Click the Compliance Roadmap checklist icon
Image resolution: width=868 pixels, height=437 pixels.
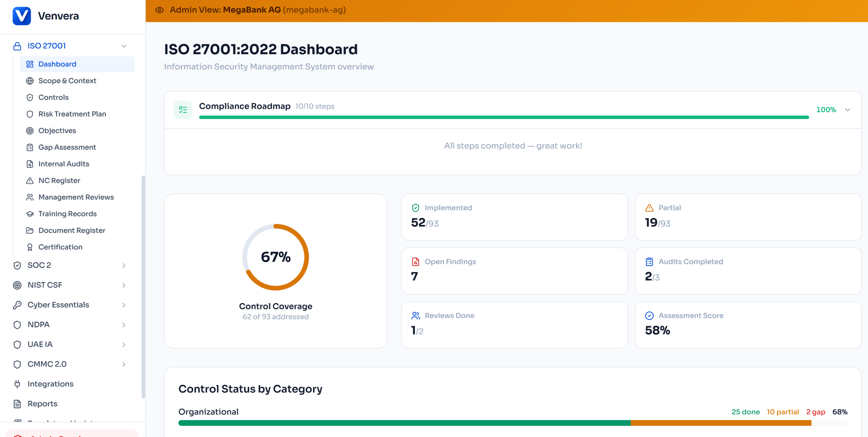click(x=183, y=110)
